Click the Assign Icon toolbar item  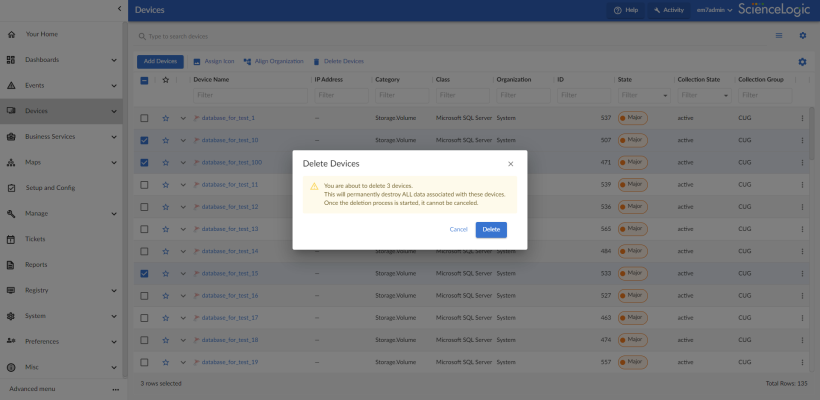point(214,61)
